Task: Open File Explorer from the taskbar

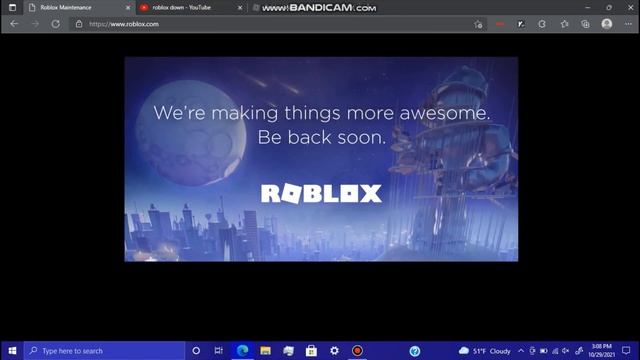Action: click(x=265, y=351)
